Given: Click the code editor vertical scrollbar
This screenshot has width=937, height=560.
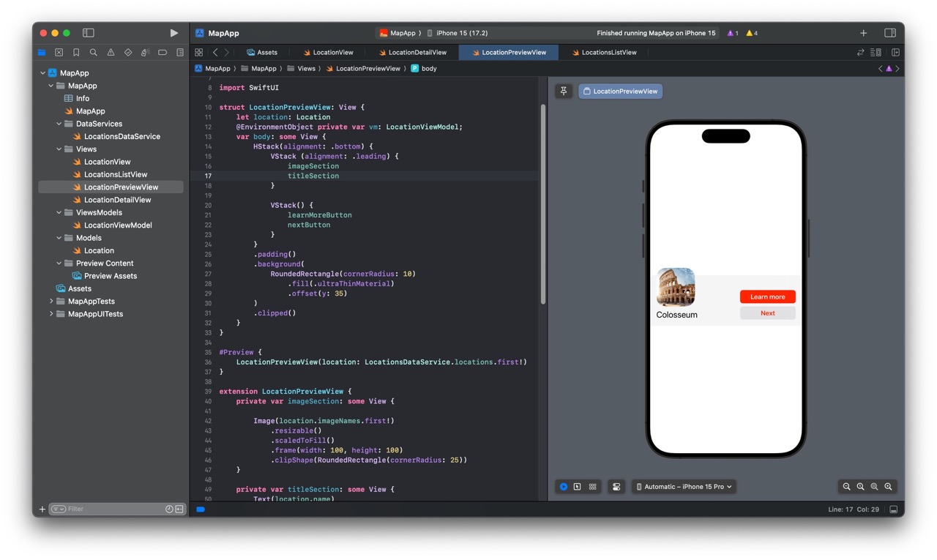Looking at the screenshot, I should (x=542, y=205).
